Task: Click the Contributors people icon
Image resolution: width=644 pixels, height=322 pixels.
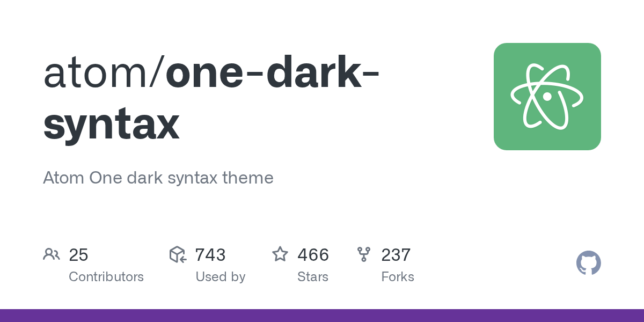Action: click(52, 254)
